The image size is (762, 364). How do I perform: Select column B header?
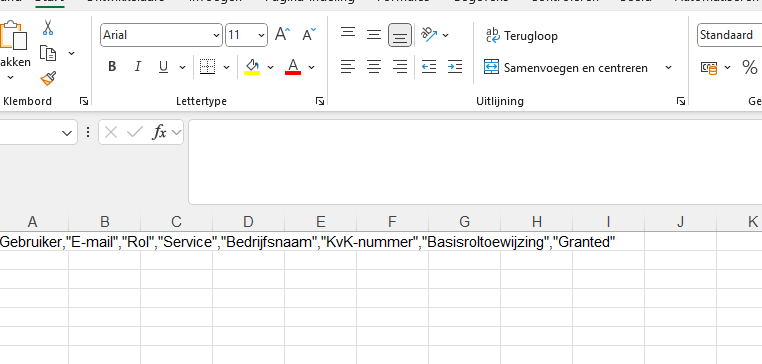coord(104,222)
